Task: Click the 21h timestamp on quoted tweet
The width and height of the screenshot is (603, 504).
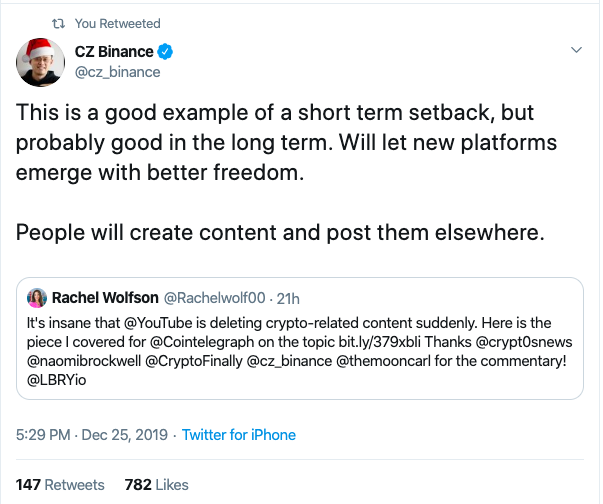Action: pyautogui.click(x=288, y=299)
